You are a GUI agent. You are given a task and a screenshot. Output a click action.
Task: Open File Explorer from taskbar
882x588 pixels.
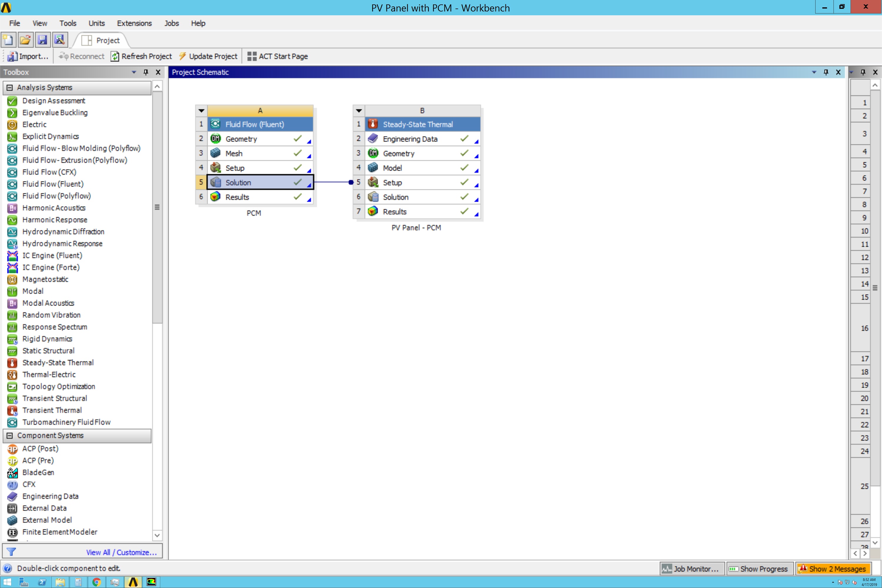[60, 582]
